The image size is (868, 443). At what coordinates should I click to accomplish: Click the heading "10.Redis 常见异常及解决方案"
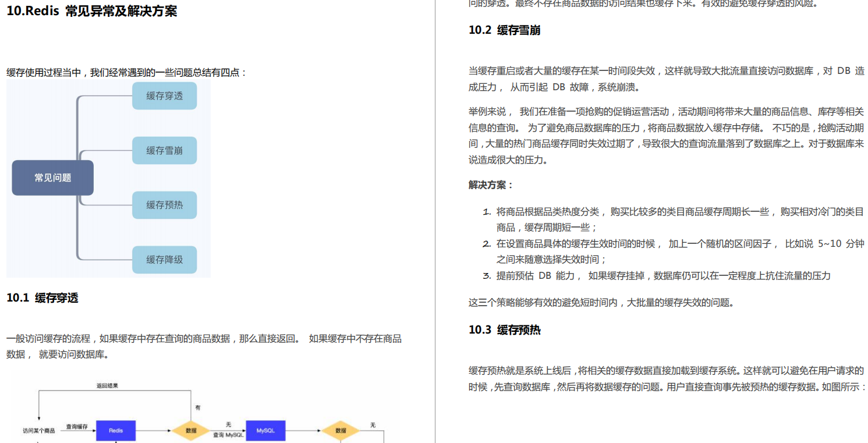tap(92, 11)
